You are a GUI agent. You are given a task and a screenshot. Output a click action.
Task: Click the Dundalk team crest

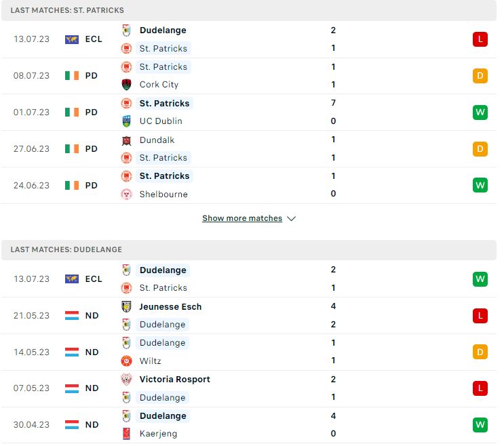(x=126, y=140)
